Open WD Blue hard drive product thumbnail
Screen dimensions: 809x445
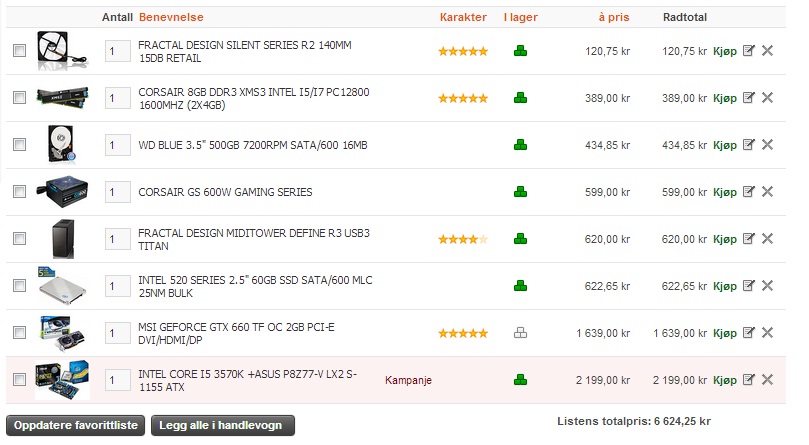point(62,144)
